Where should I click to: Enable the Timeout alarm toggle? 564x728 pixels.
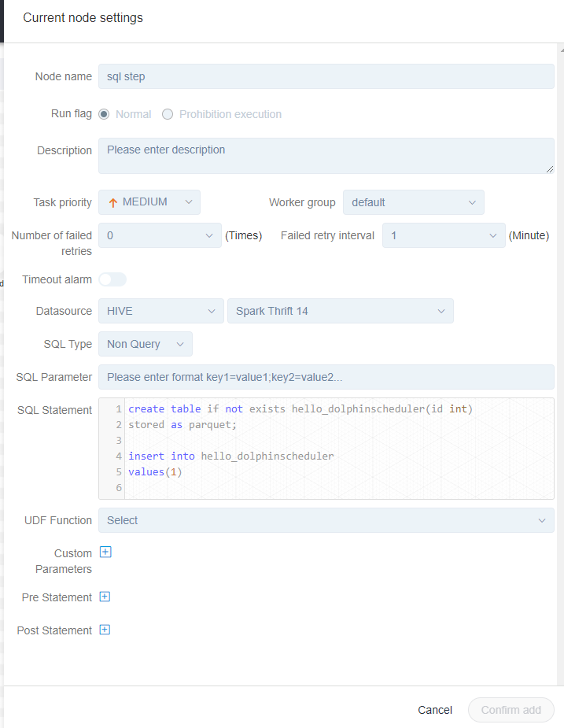click(112, 279)
